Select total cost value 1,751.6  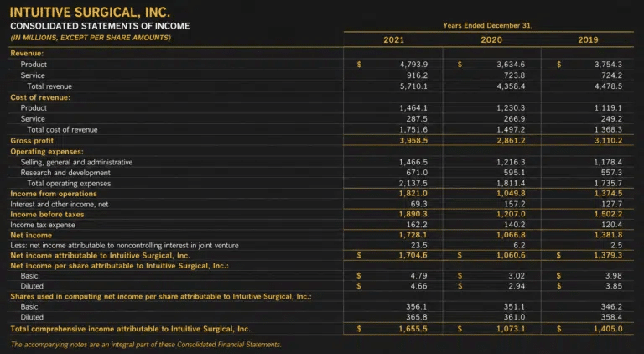tap(413, 130)
